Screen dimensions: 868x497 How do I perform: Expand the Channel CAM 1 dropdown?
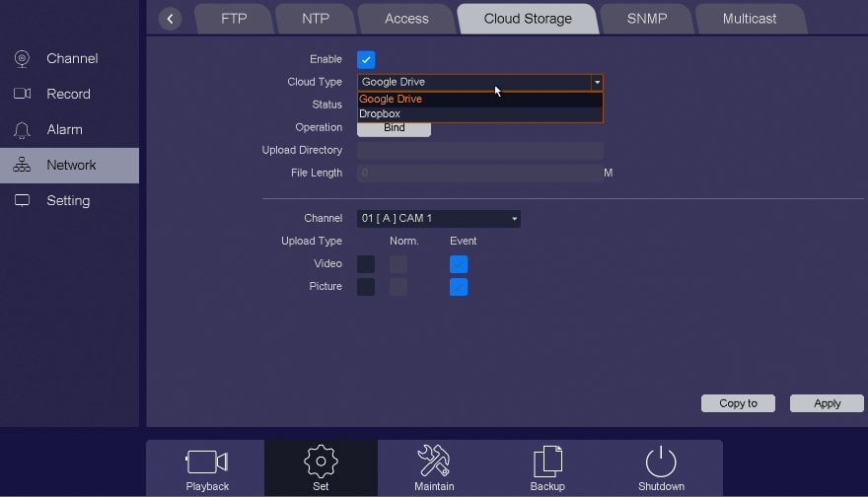tap(438, 219)
